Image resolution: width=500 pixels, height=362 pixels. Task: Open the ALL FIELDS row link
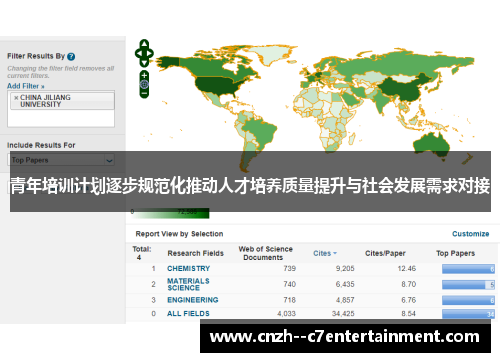click(188, 314)
